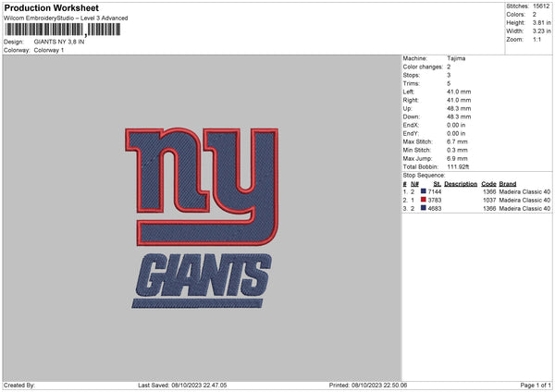
Task: Click the red swatch in stop row 2
Action: click(424, 200)
